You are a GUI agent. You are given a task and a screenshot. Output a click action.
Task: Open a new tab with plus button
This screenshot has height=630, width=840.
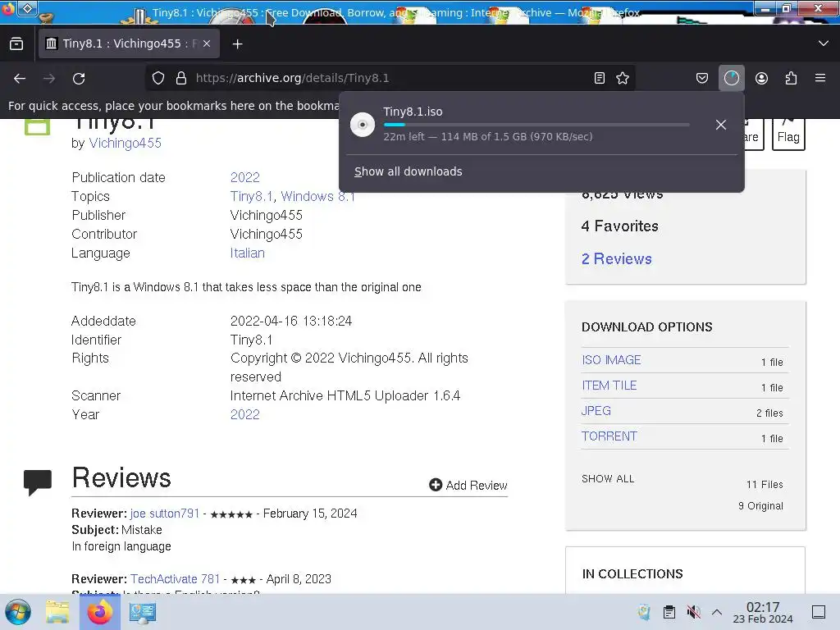click(x=237, y=44)
